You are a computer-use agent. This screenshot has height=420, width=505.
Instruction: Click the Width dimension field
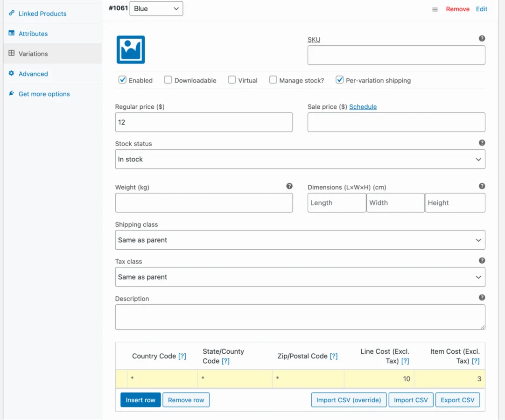(x=395, y=203)
